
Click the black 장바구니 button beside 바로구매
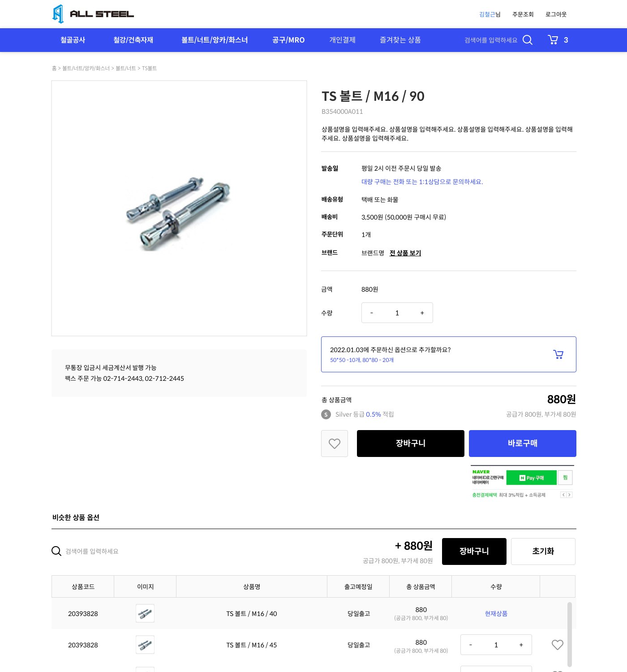tap(411, 444)
